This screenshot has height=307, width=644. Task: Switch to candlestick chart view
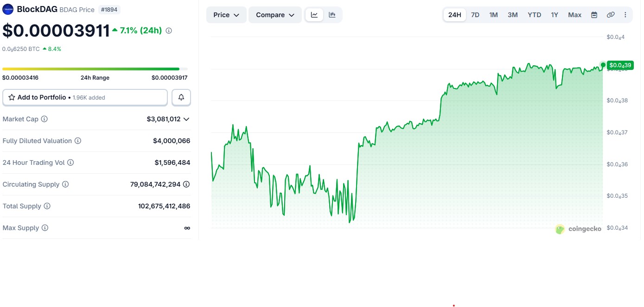[332, 15]
